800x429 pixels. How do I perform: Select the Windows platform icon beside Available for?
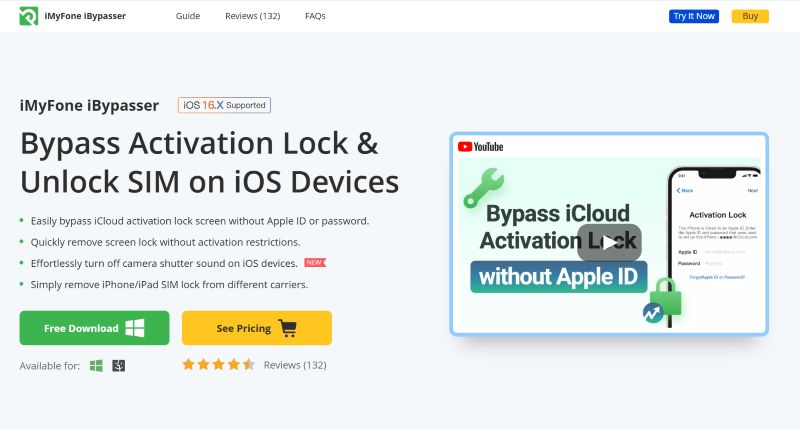pos(97,366)
